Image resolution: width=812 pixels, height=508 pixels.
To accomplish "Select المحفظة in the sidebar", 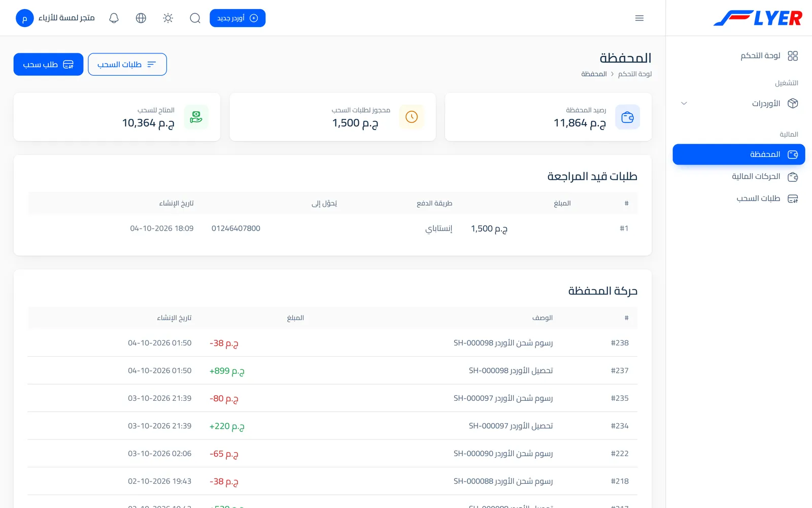I will pos(739,154).
